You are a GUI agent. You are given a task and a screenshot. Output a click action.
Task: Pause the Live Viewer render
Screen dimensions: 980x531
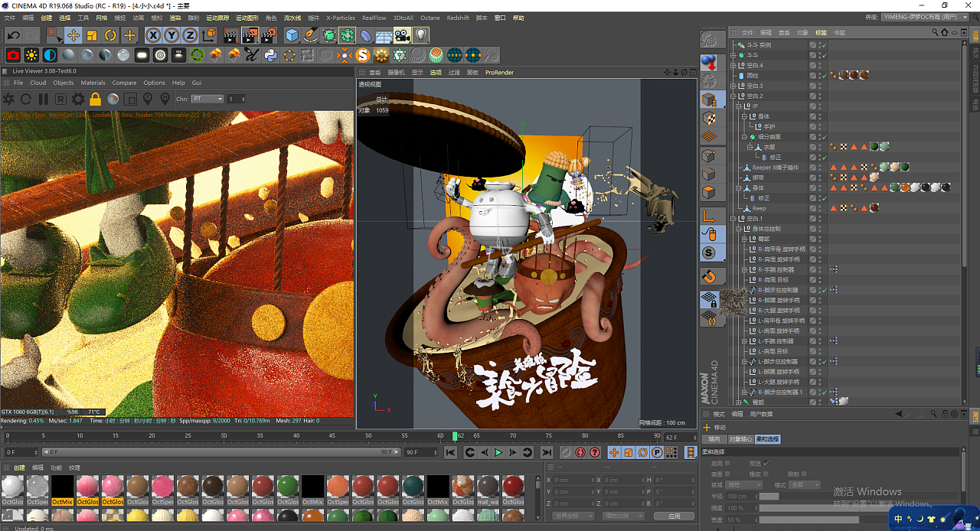click(x=43, y=99)
